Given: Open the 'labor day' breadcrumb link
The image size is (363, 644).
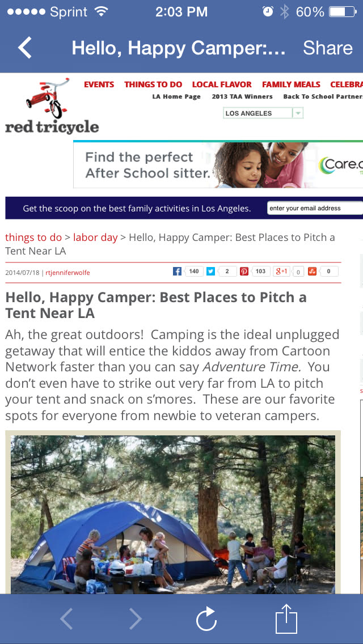Looking at the screenshot, I should click(x=95, y=237).
